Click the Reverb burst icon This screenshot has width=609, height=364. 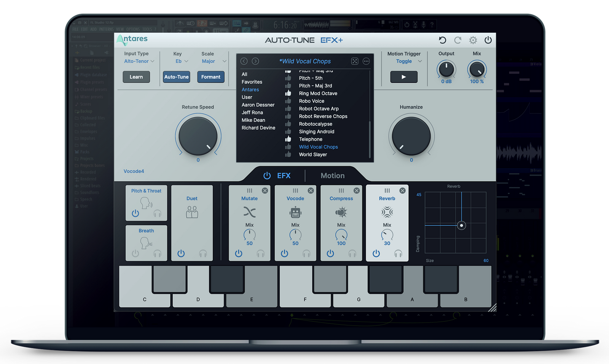pos(387,212)
